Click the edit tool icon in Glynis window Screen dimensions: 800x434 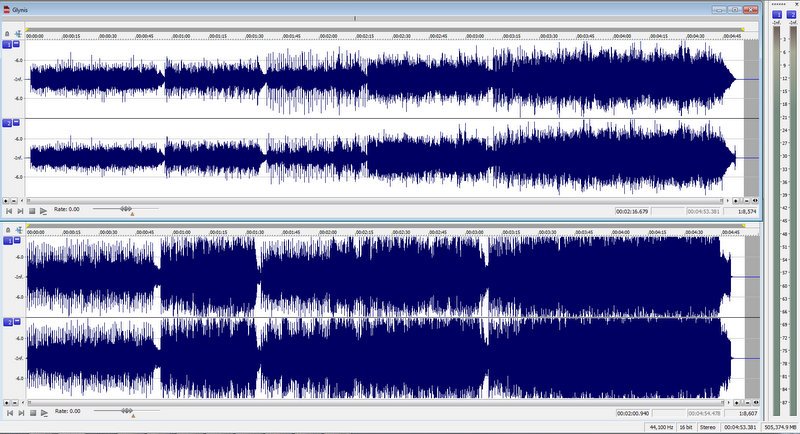[x=18, y=34]
